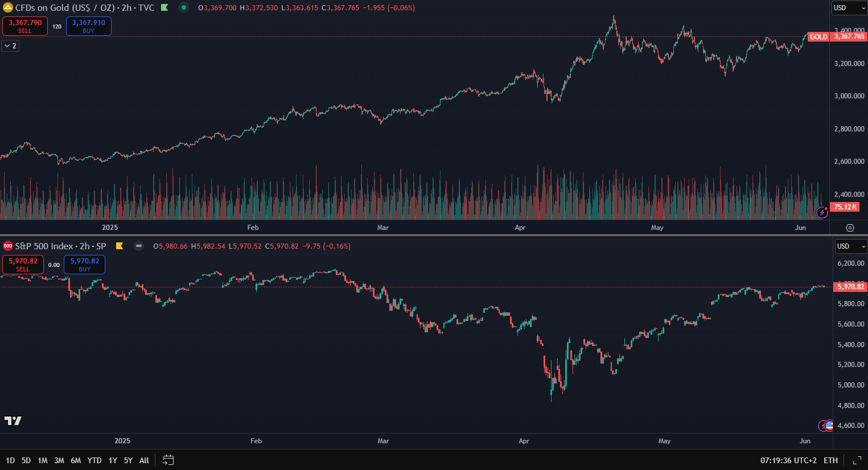The image size is (868, 470).
Task: Open Gold chart time axis settings hexagon
Action: [850, 228]
